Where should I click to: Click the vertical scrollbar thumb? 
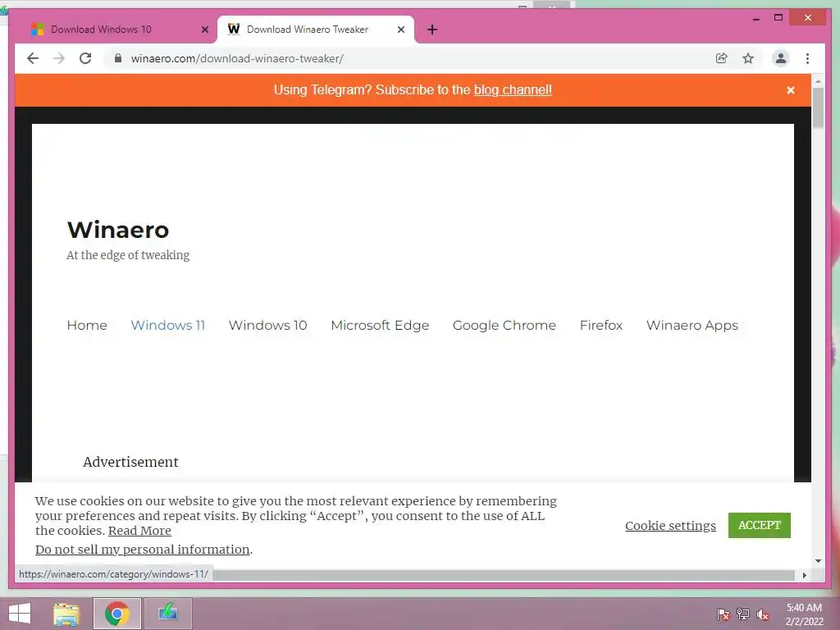(818, 108)
